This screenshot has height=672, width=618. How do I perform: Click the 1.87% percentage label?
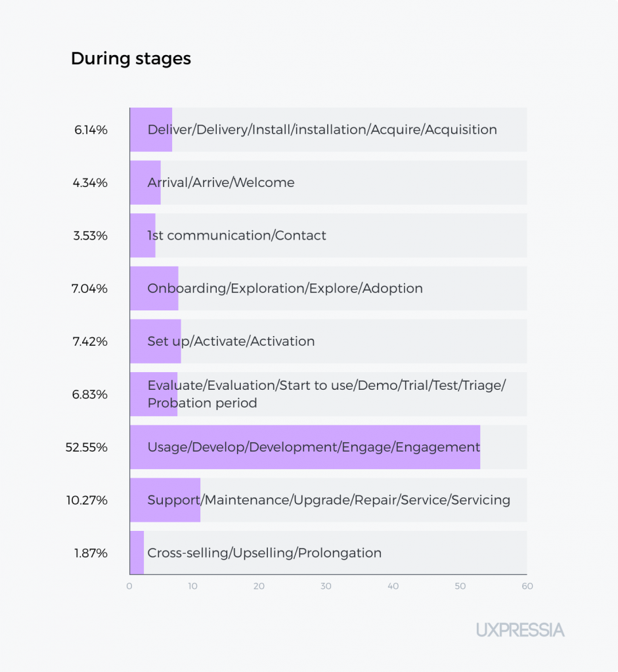(x=91, y=553)
